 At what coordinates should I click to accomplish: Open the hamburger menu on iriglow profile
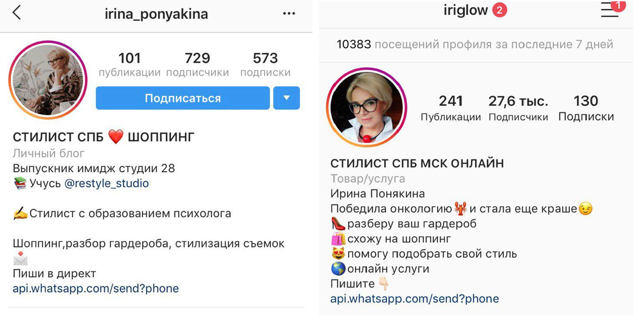click(610, 10)
